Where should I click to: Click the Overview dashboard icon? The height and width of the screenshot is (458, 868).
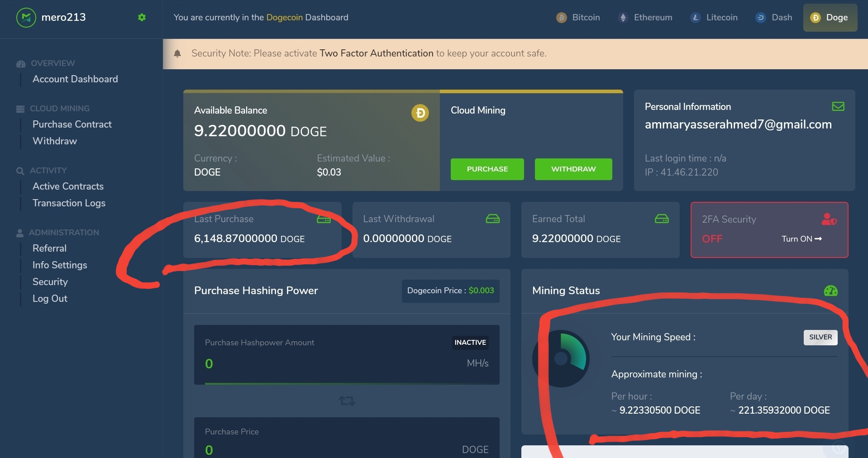click(21, 64)
